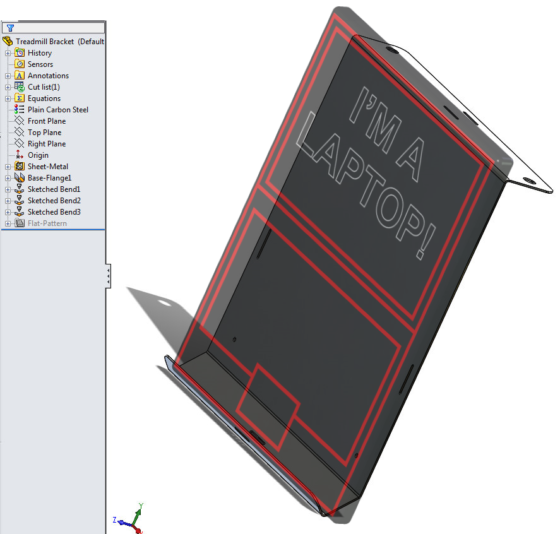This screenshot has width=560, height=534.
Task: Select the Base-Flange1 feature
Action: (50, 178)
